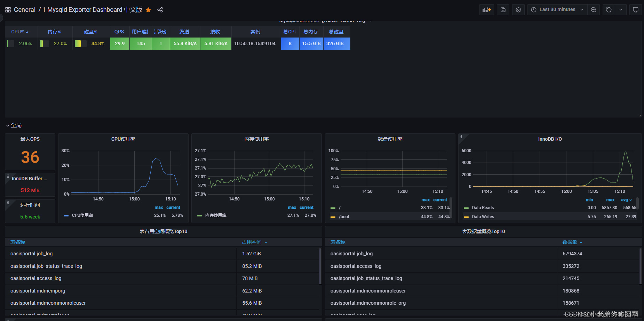Image resolution: width=644 pixels, height=321 pixels.
Task: Star the Mysqld Exporter dashboard
Action: (148, 10)
